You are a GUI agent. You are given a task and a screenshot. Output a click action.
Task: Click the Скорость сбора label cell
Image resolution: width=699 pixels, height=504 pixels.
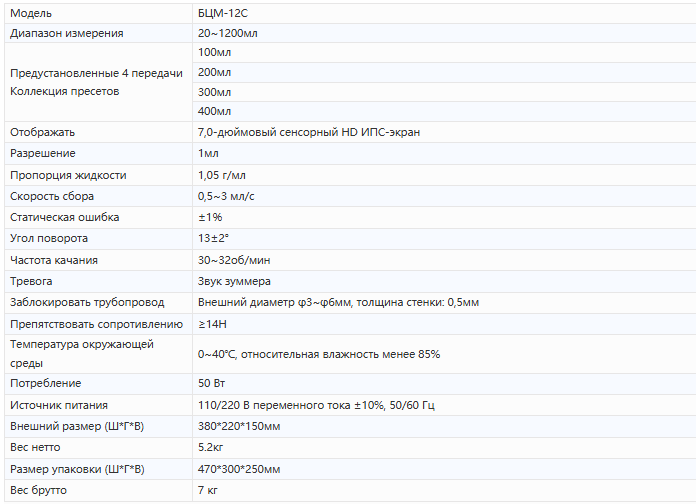(x=52, y=196)
